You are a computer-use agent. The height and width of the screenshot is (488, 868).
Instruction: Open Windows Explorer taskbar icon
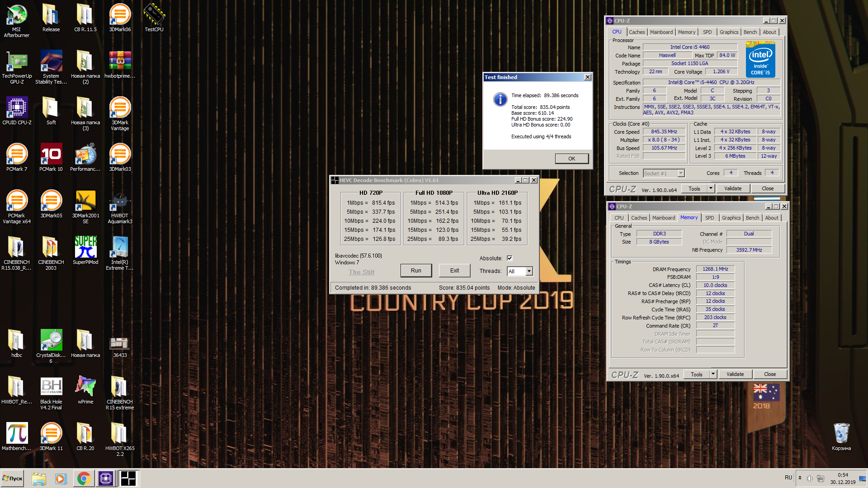pos(39,479)
